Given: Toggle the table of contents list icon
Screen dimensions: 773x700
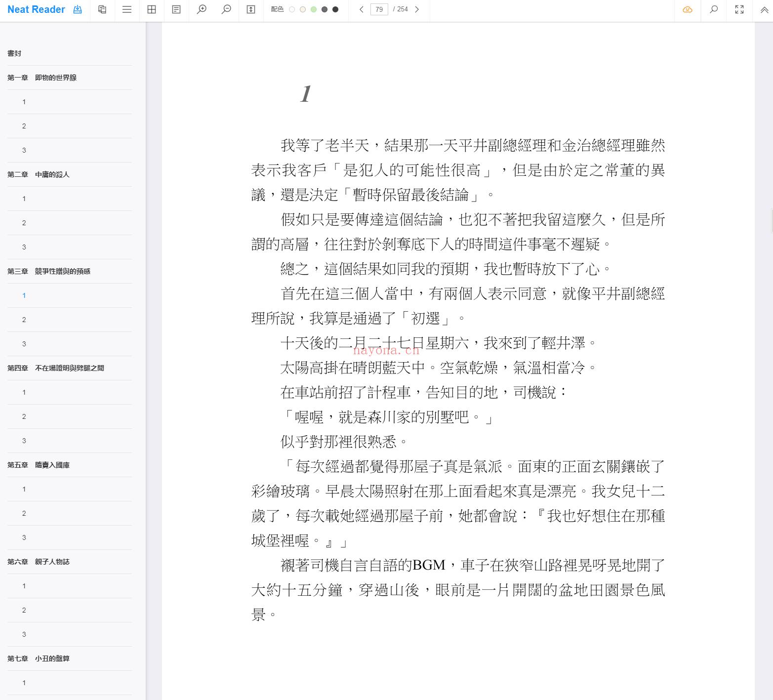Looking at the screenshot, I should 127,9.
